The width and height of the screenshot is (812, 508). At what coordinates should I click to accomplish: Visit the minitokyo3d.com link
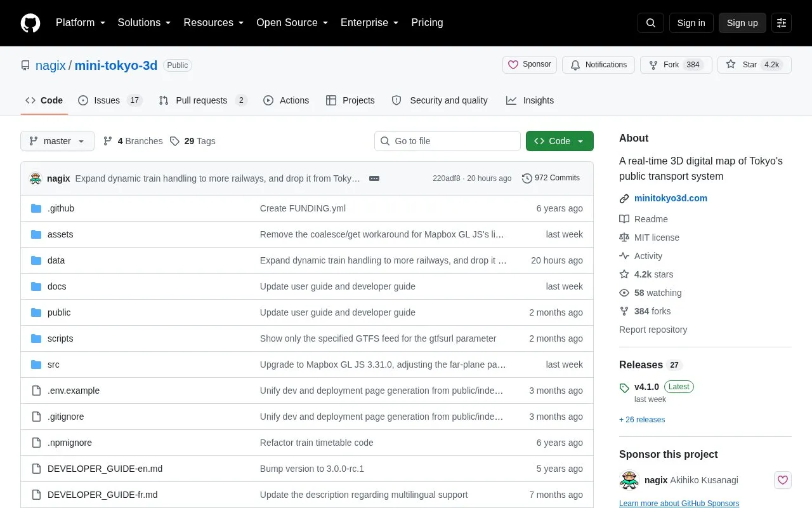[671, 198]
